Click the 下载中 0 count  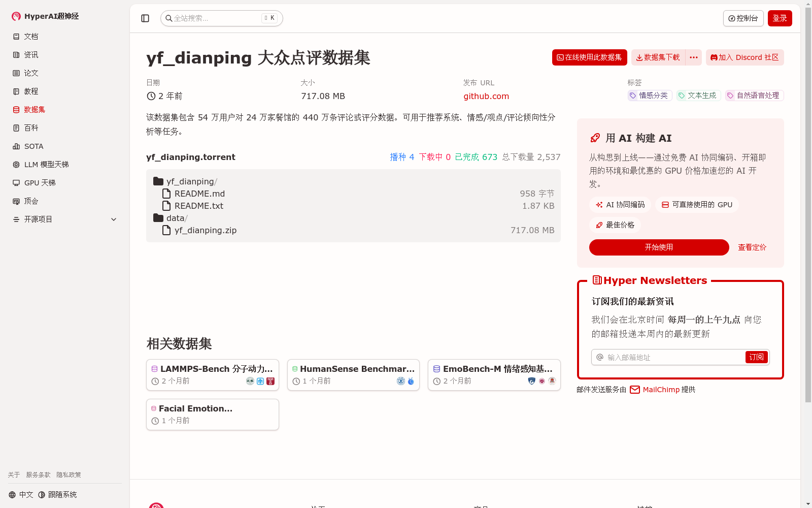coord(434,157)
